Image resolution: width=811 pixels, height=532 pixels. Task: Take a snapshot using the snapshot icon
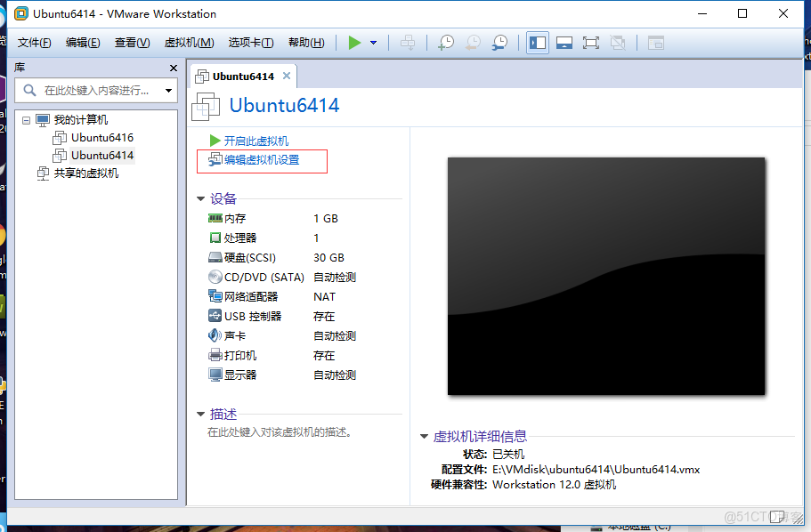[446, 42]
